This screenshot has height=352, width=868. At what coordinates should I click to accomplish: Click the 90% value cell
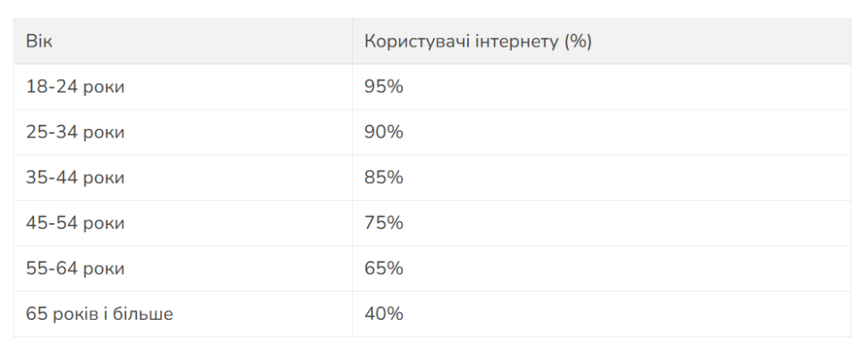pos(602,132)
